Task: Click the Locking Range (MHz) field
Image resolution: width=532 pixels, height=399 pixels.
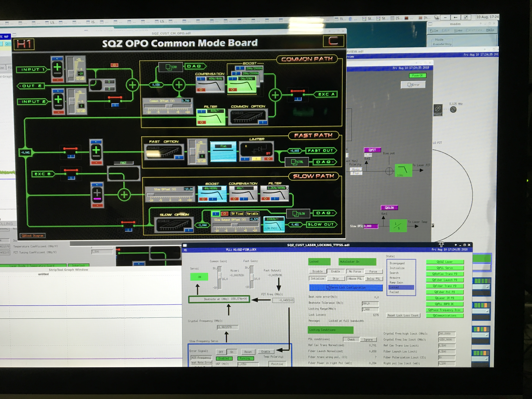Action: pyautogui.click(x=370, y=310)
